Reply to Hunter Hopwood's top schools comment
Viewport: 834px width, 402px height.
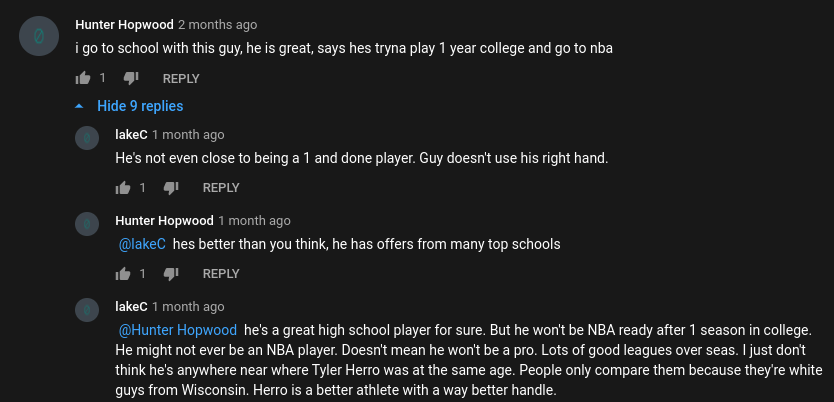(x=221, y=273)
